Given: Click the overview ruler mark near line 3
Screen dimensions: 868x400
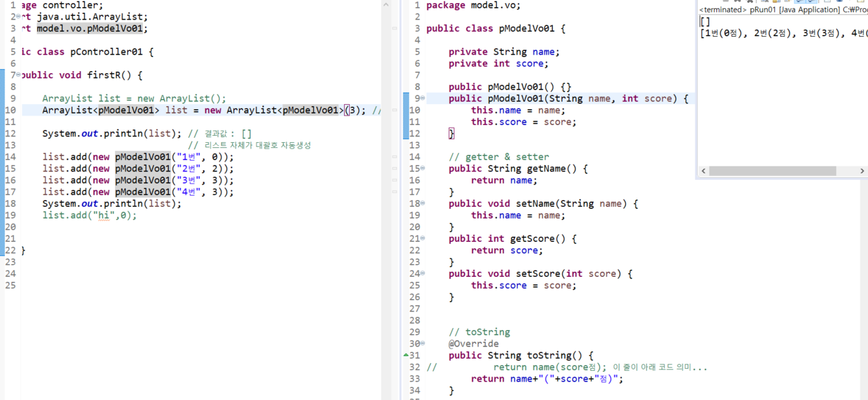Looking at the screenshot, I should click(395, 29).
